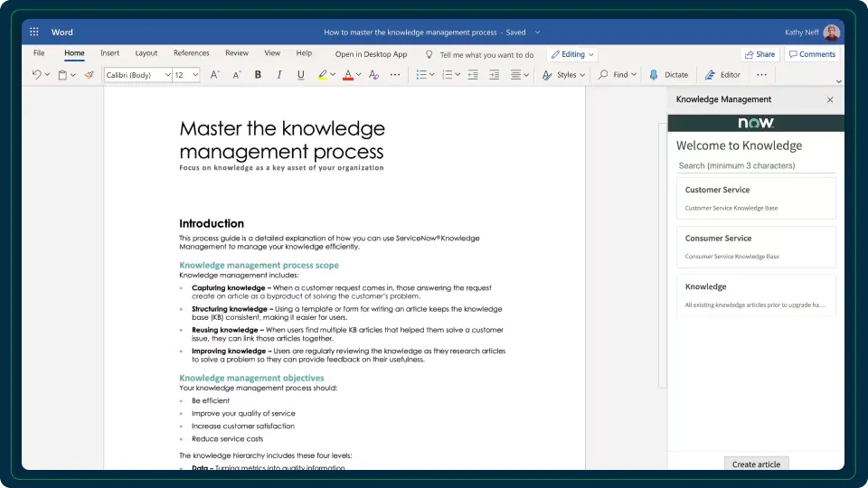Open the Calibri (Body) font dropdown

[x=137, y=75]
